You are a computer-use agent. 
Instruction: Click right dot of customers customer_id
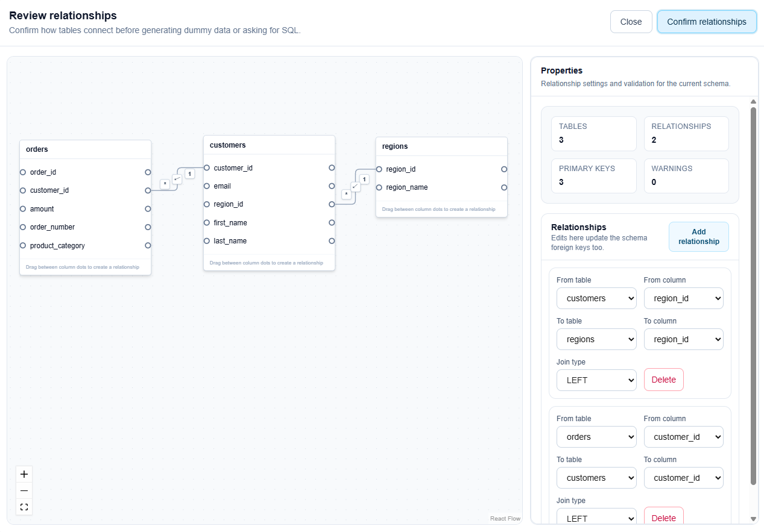coord(332,167)
